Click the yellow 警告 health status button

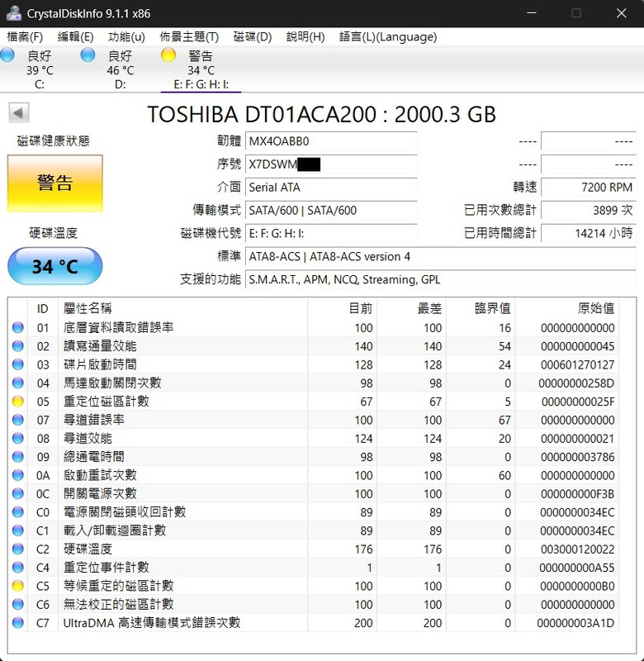[x=54, y=183]
